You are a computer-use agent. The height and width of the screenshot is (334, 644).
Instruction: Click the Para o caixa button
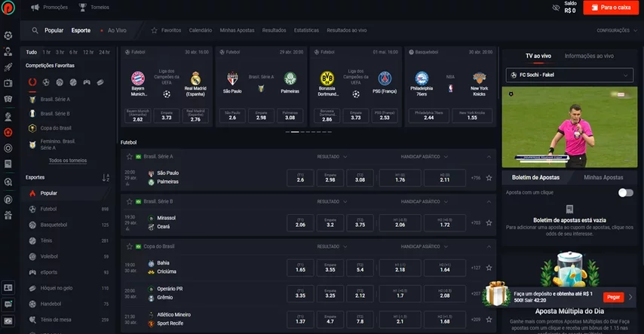coord(611,8)
